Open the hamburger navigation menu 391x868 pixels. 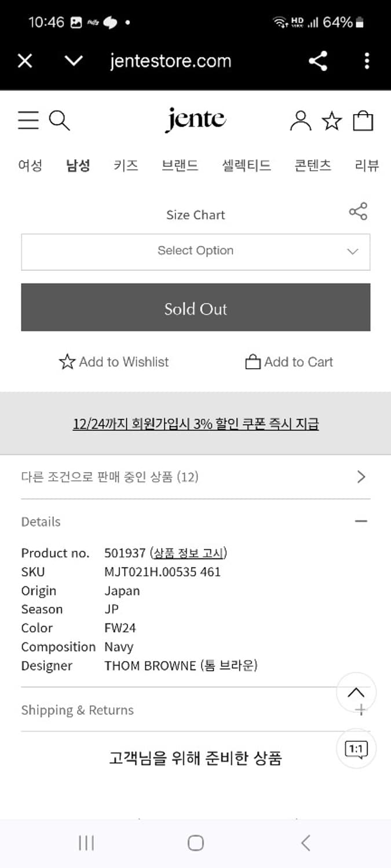(x=28, y=120)
